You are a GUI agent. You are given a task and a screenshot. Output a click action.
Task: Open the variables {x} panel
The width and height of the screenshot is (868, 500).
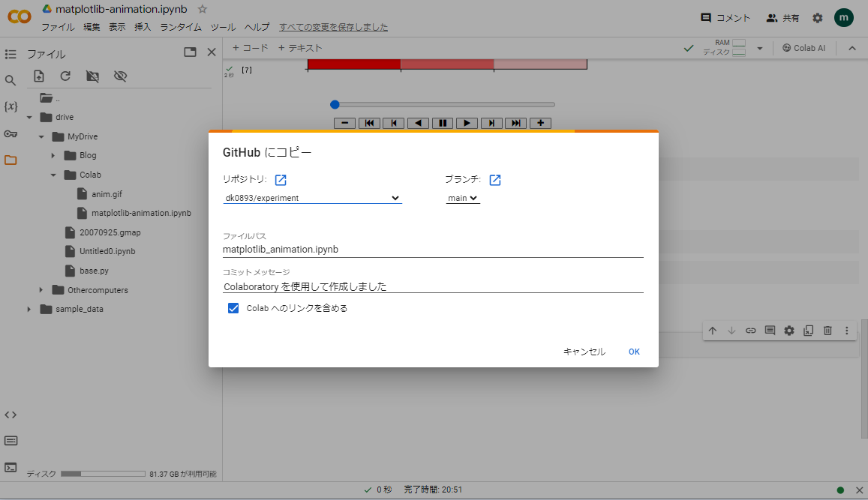click(11, 106)
